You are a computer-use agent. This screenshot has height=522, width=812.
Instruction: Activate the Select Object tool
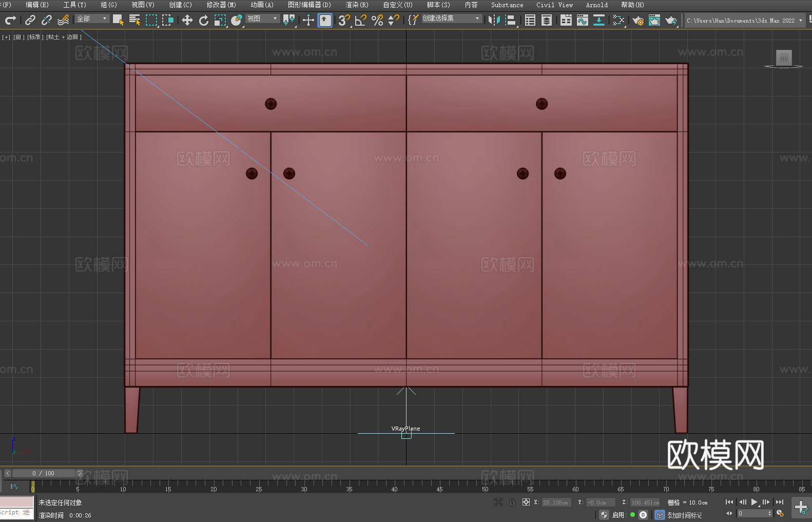118,20
